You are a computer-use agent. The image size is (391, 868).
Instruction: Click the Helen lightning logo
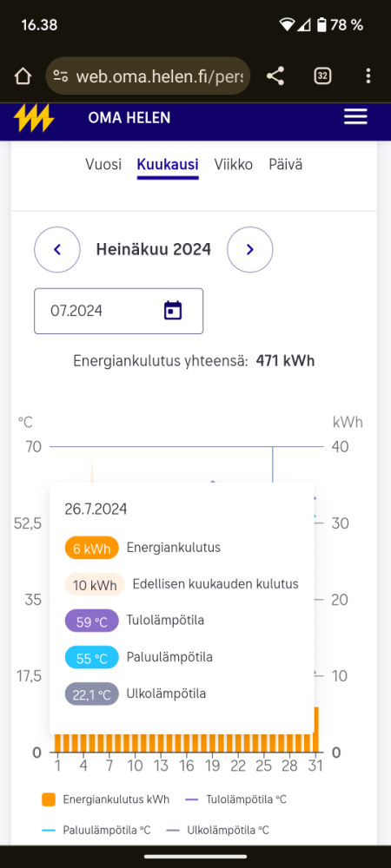(34, 118)
